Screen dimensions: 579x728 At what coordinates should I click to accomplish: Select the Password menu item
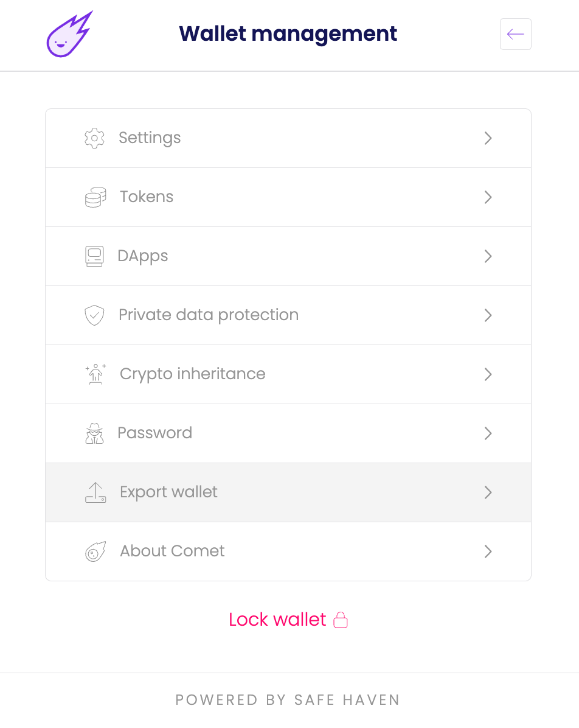pos(155,433)
